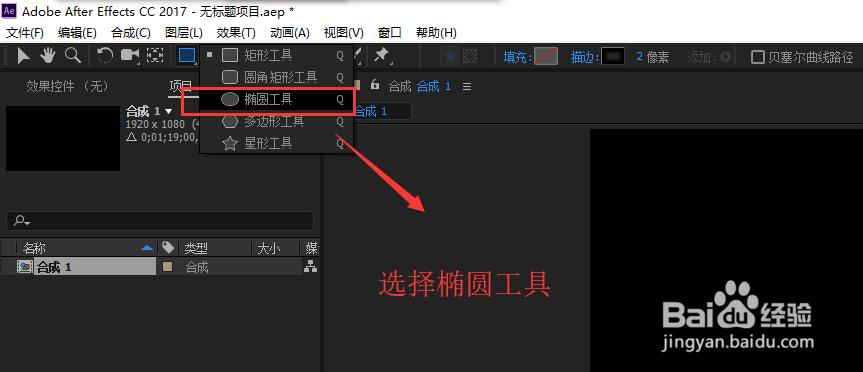Select the Hand tool
This screenshot has width=863, height=372.
[x=48, y=55]
